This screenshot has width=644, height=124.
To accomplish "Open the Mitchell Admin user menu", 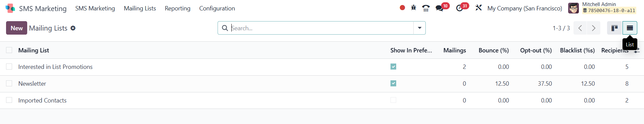I will (602, 8).
